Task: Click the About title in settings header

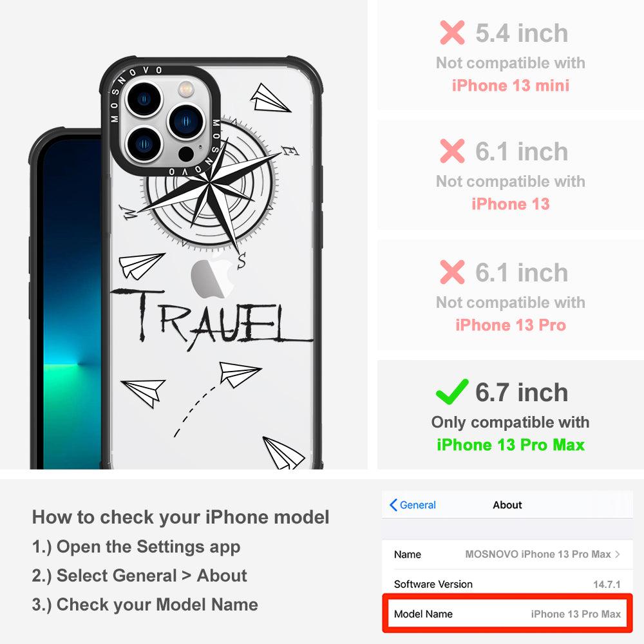Action: coord(507,505)
